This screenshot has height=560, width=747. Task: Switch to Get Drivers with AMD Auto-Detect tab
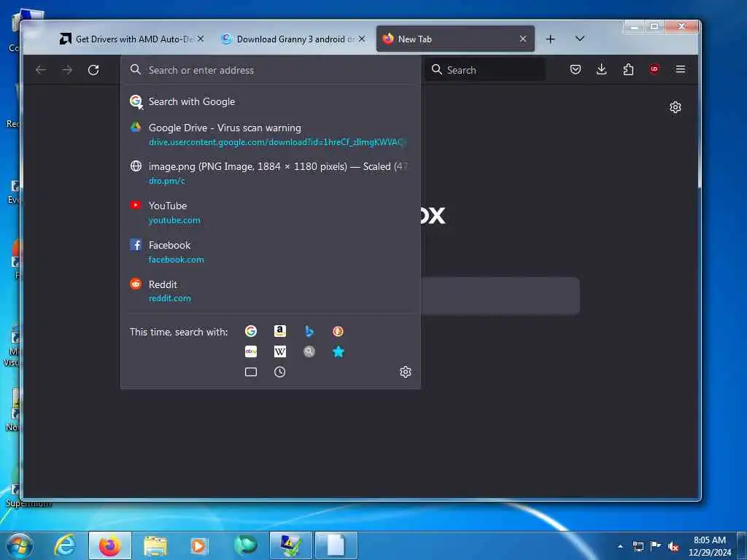pos(131,39)
